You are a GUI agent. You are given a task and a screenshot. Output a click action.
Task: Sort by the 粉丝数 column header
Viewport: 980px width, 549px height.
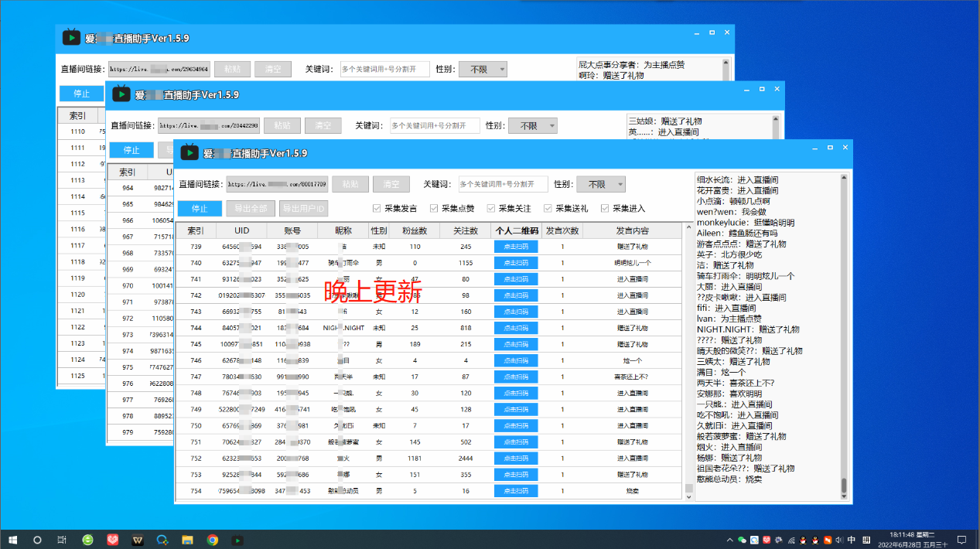415,230
